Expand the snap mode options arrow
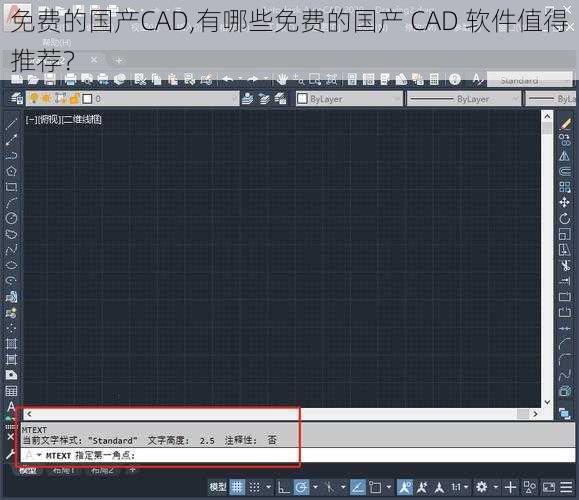 pos(268,487)
